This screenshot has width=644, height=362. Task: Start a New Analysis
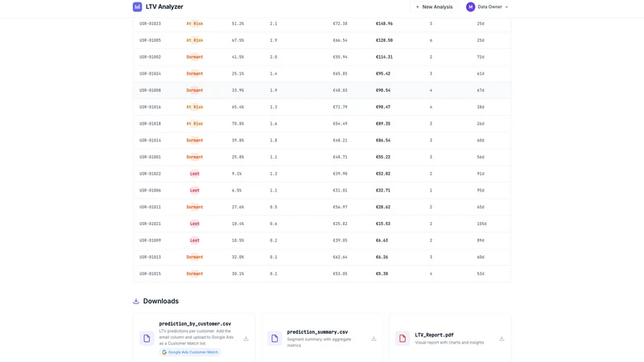point(434,7)
